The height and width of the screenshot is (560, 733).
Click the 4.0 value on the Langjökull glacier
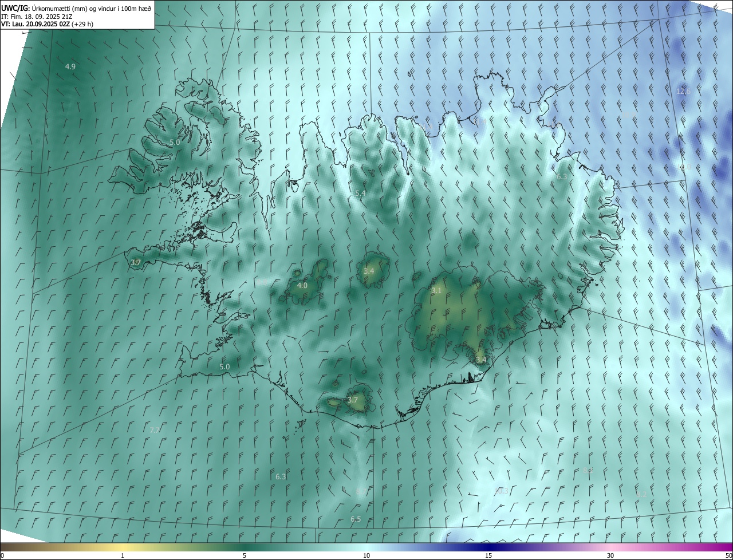click(302, 285)
